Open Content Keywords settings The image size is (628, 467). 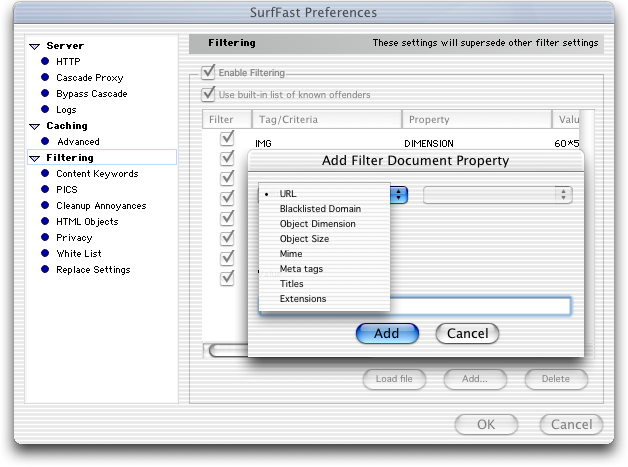click(97, 174)
